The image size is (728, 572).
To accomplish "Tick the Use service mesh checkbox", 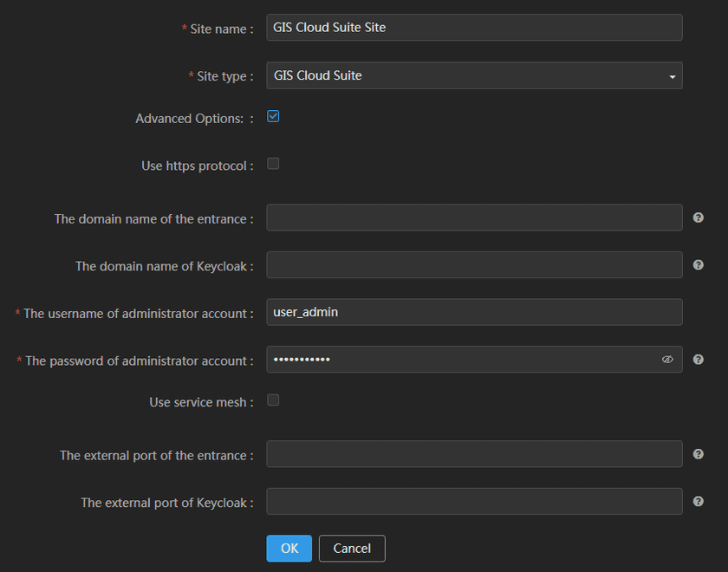I will [273, 400].
